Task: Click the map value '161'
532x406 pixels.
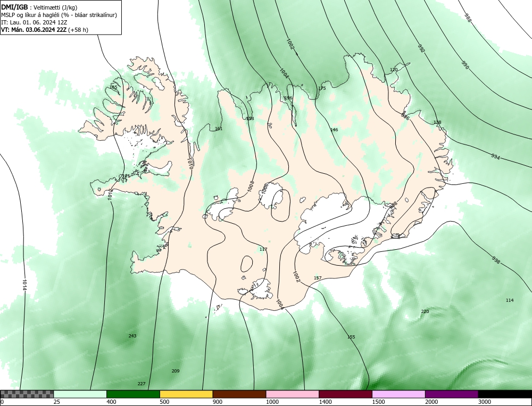Action: [x=219, y=129]
